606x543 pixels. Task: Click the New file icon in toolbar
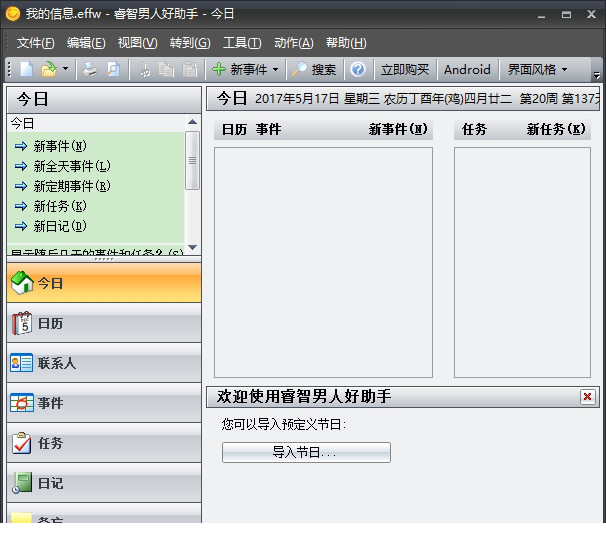pos(26,70)
